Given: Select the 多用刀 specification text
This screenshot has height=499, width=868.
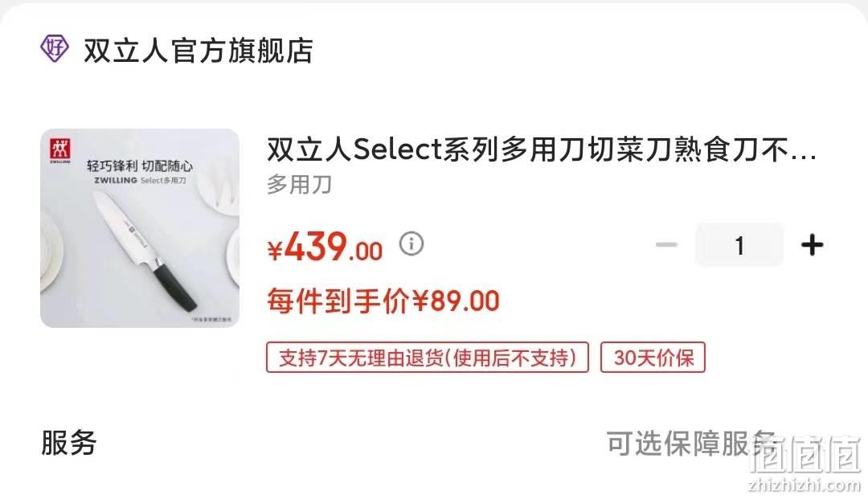Looking at the screenshot, I should 299,185.
